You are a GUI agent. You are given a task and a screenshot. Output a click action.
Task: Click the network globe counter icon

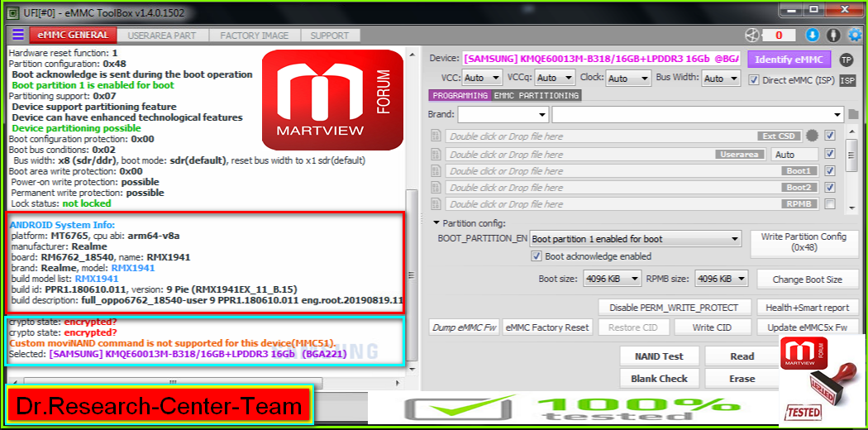[751, 35]
